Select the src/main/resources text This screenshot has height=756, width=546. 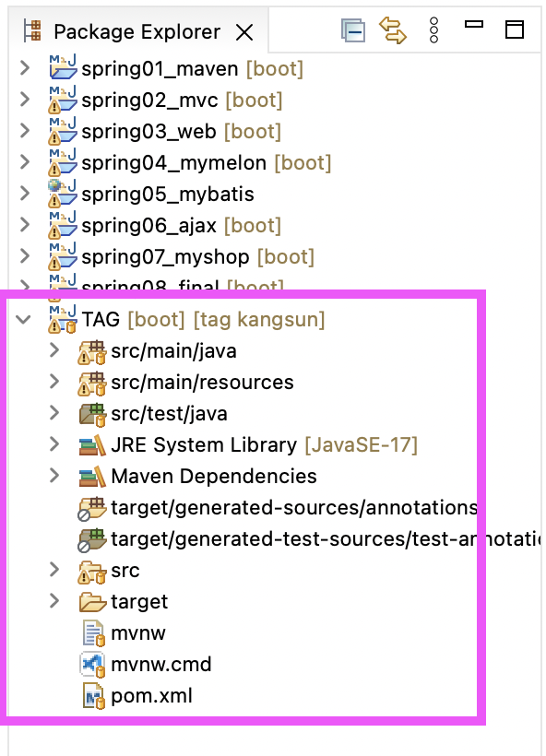[202, 383]
